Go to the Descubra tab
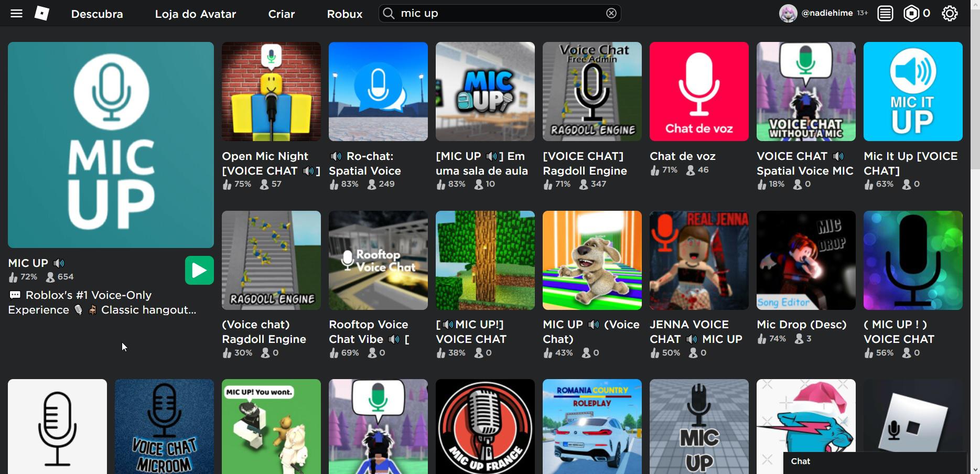 [97, 14]
